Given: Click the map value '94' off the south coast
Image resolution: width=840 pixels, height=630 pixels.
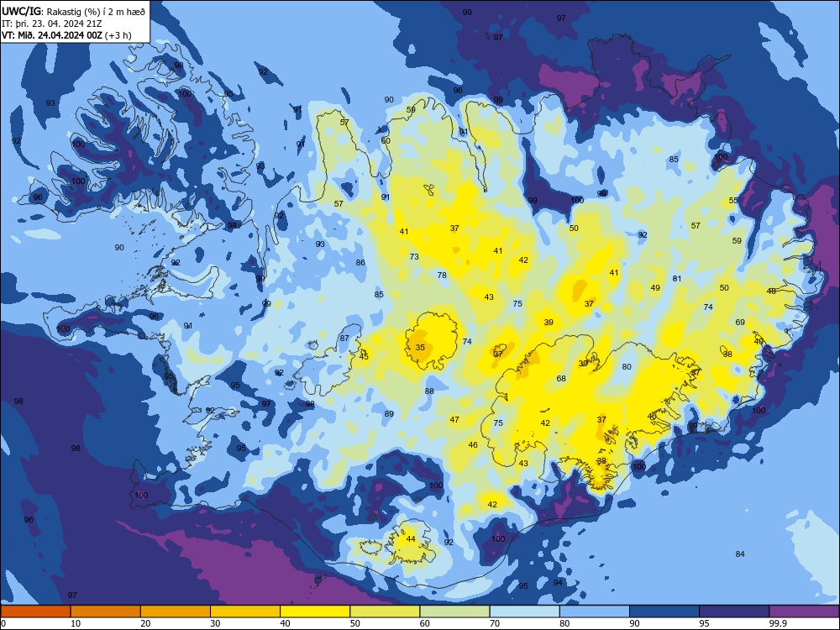Looking at the screenshot, I should pyautogui.click(x=558, y=582).
